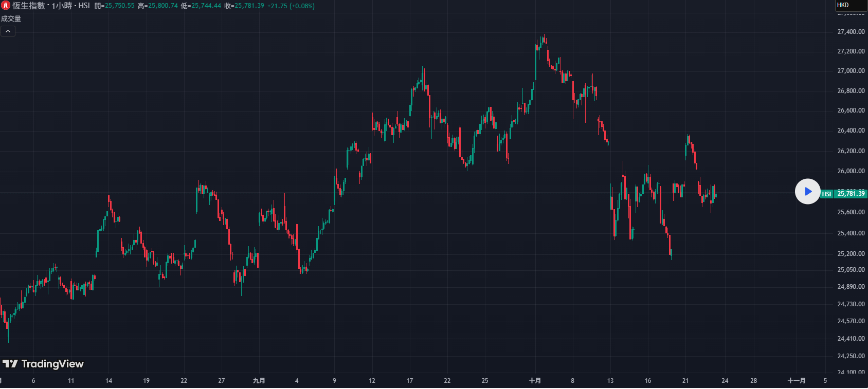
Task: Click the date 21 on the time axis
Action: (x=685, y=381)
